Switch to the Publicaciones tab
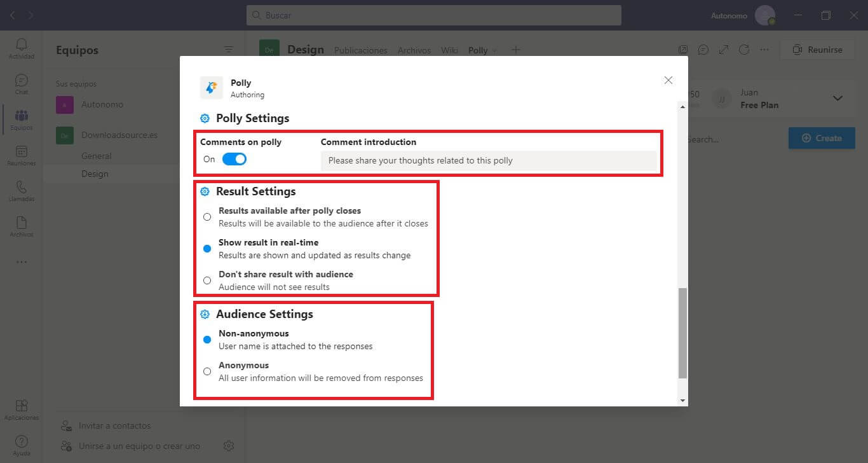The height and width of the screenshot is (463, 868). coord(360,50)
